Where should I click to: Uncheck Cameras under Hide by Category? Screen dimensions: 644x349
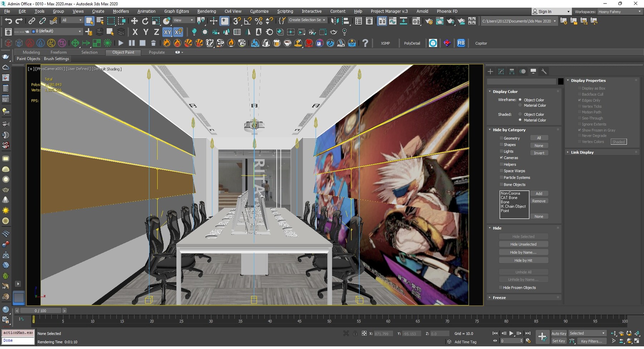coord(502,158)
